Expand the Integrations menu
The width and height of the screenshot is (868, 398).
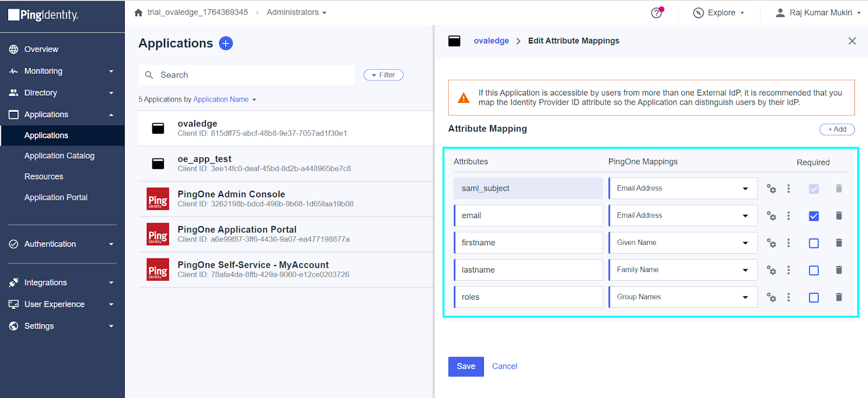pyautogui.click(x=62, y=283)
